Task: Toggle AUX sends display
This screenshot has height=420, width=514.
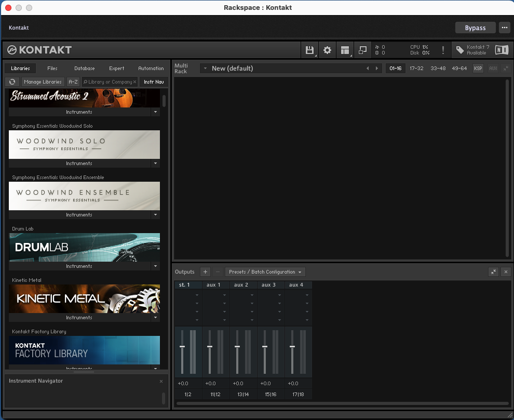Action: (x=493, y=68)
